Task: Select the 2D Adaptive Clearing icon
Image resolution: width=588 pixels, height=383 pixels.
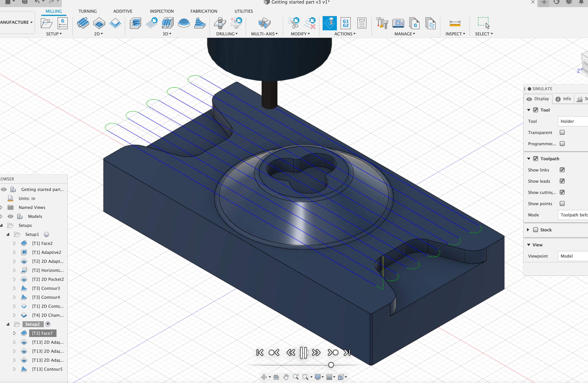Action: [x=99, y=23]
